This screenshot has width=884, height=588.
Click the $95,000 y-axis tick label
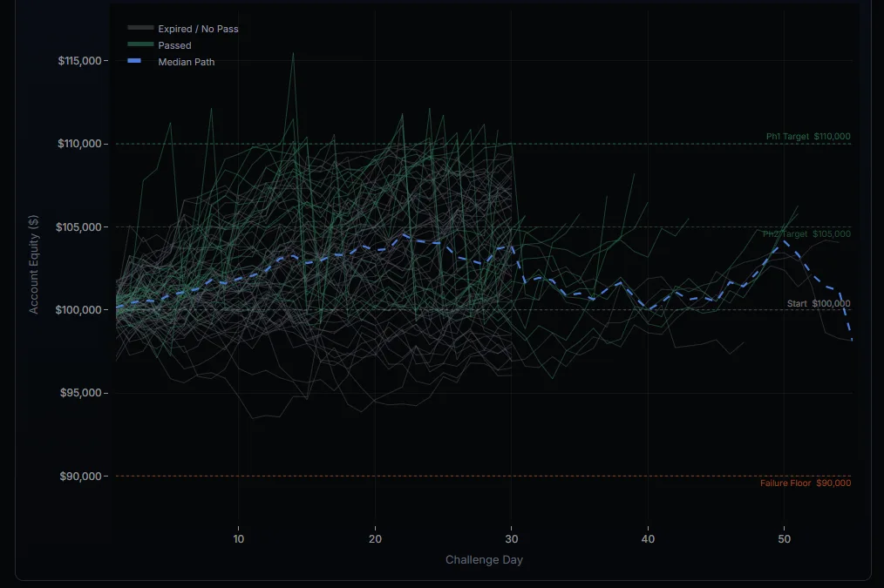tap(81, 393)
